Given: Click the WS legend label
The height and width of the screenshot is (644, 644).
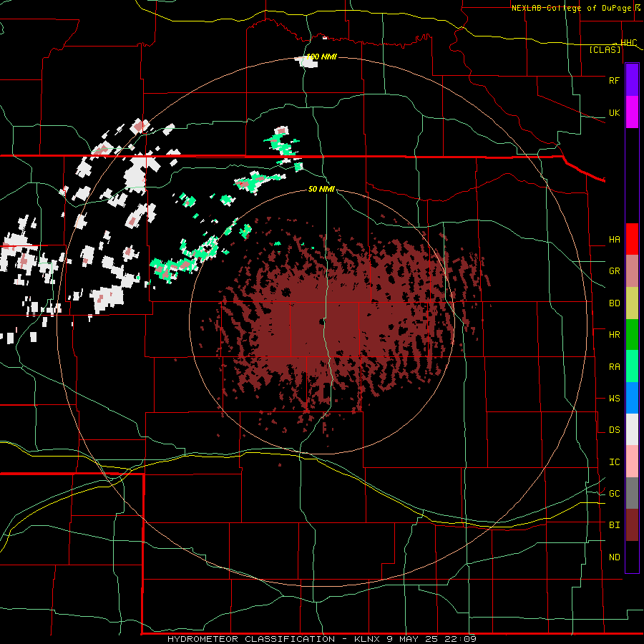Looking at the screenshot, I should (x=614, y=399).
